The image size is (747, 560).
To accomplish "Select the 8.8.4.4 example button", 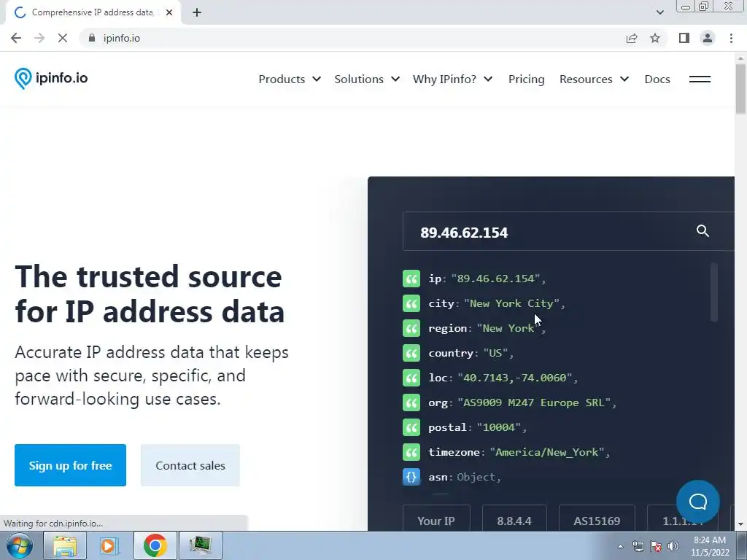I will 514,519.
